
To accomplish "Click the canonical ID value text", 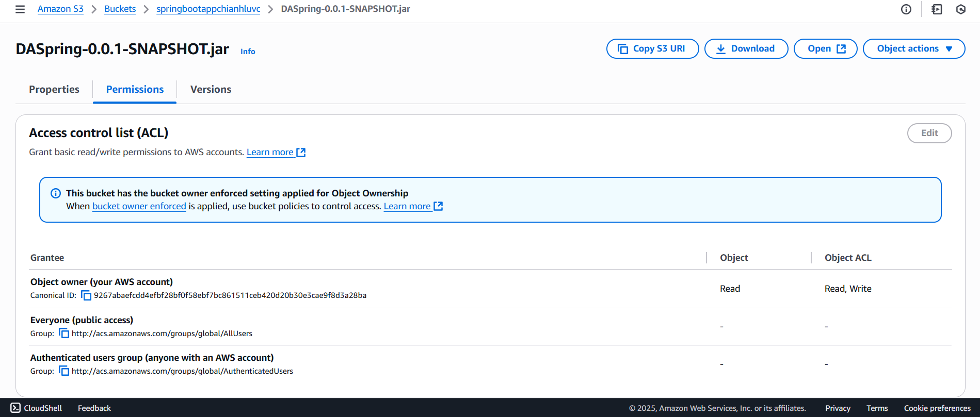I will [230, 295].
